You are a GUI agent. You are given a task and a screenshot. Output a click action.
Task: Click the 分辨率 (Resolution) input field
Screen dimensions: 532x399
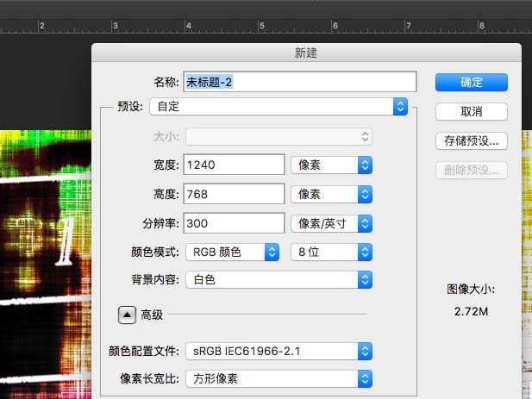[234, 223]
